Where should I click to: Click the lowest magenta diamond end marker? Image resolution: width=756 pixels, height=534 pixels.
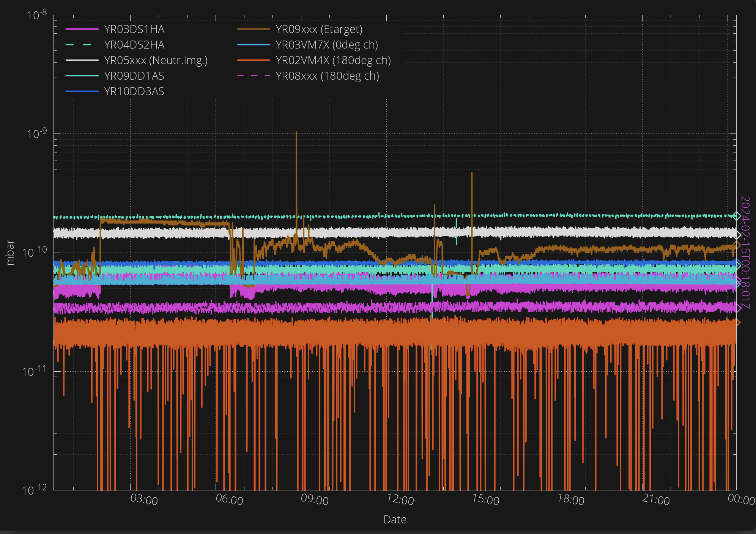pyautogui.click(x=737, y=308)
